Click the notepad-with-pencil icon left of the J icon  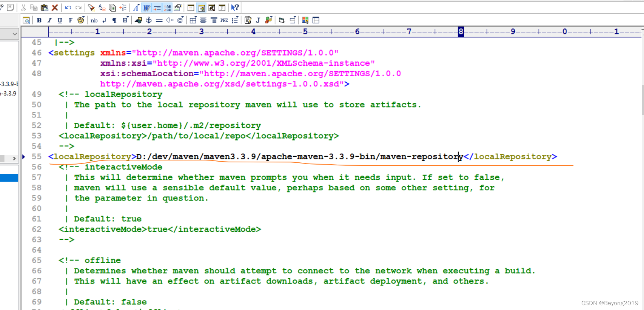248,20
